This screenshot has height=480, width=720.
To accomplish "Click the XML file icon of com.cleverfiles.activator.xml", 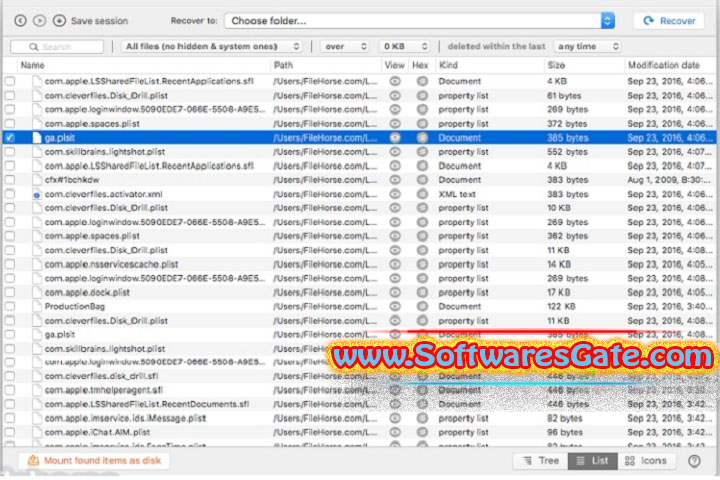I will coord(37,194).
